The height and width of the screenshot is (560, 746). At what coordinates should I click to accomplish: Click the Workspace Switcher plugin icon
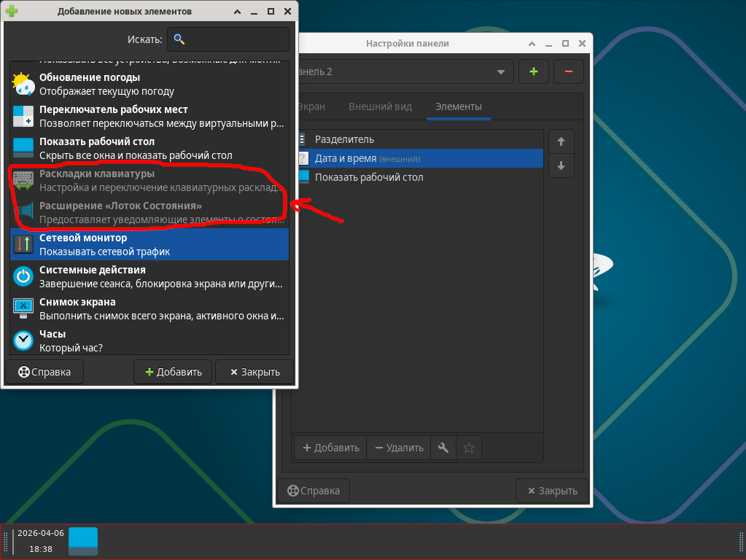coord(23,116)
